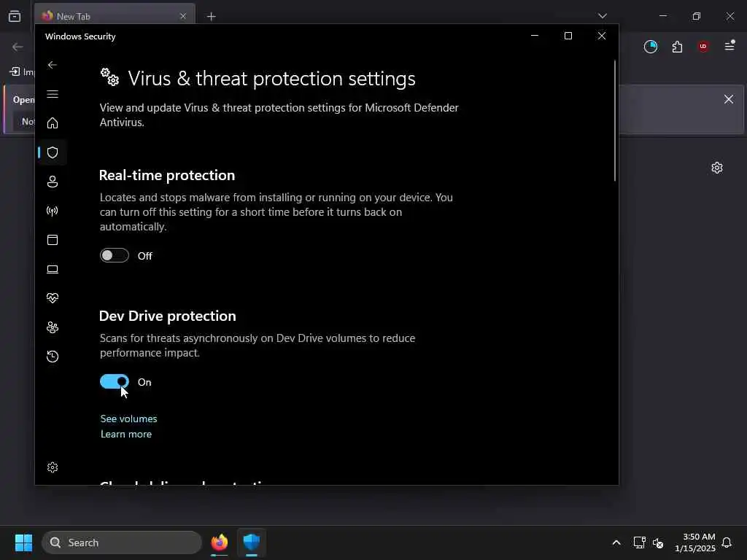Open Home in Windows Security sidebar
This screenshot has height=560, width=747.
coord(53,123)
